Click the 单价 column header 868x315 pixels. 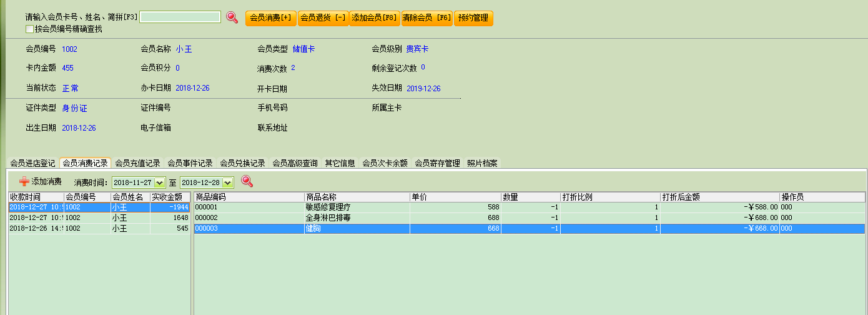(x=455, y=197)
